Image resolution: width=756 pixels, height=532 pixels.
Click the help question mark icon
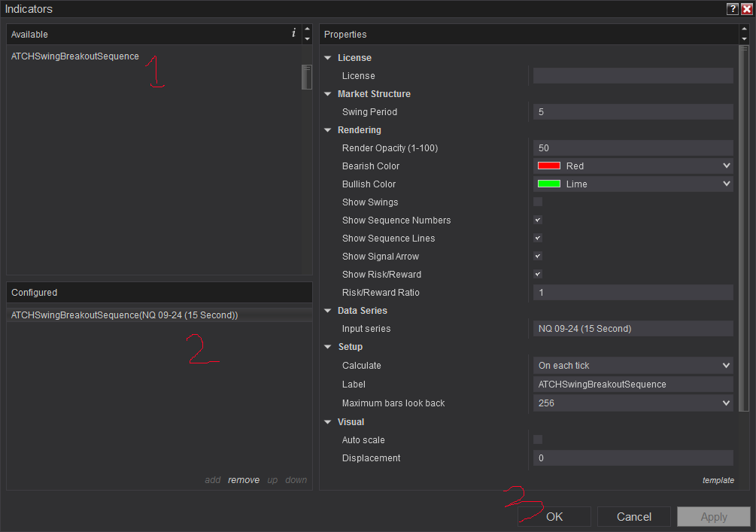coord(733,9)
